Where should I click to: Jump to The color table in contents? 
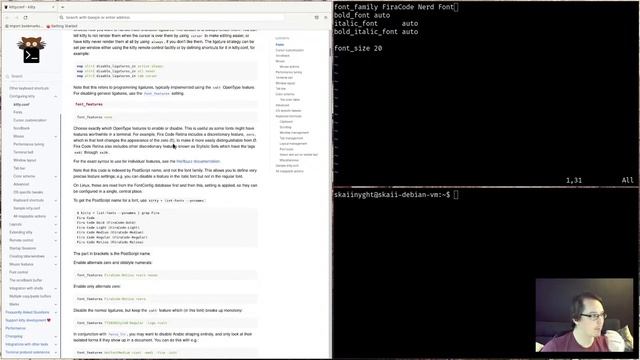tap(290, 100)
